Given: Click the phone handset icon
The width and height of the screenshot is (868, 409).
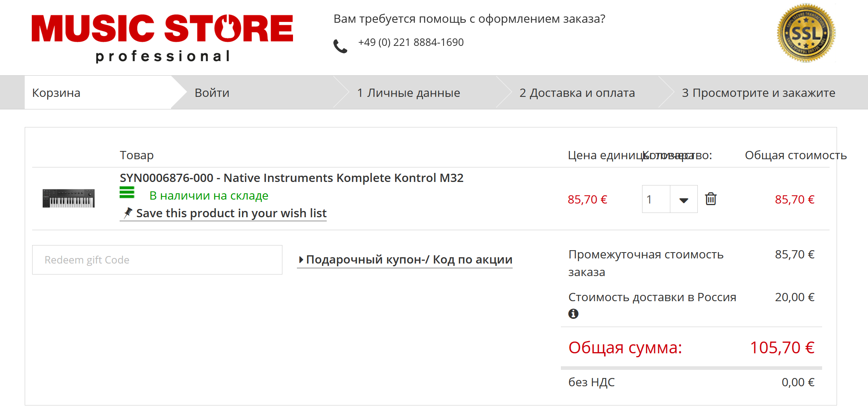Looking at the screenshot, I should [340, 46].
